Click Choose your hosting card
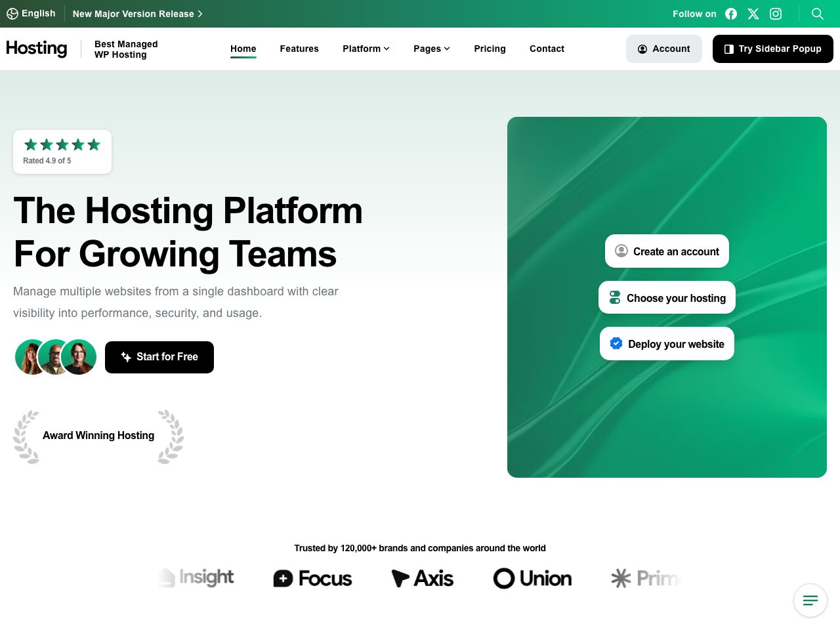Viewport: 840px width, 630px height. tap(667, 297)
